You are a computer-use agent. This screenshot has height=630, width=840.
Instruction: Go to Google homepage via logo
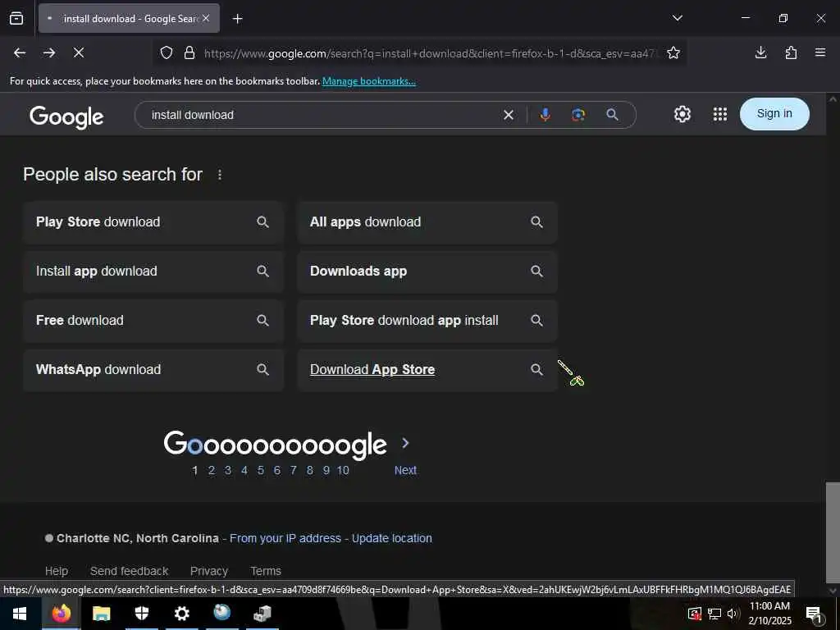click(x=66, y=116)
